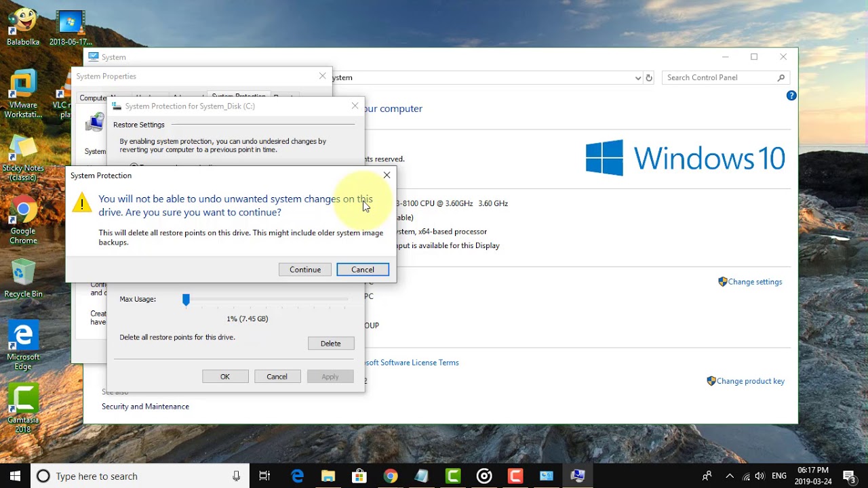
Task: Click the help question mark in System window
Action: [x=791, y=96]
